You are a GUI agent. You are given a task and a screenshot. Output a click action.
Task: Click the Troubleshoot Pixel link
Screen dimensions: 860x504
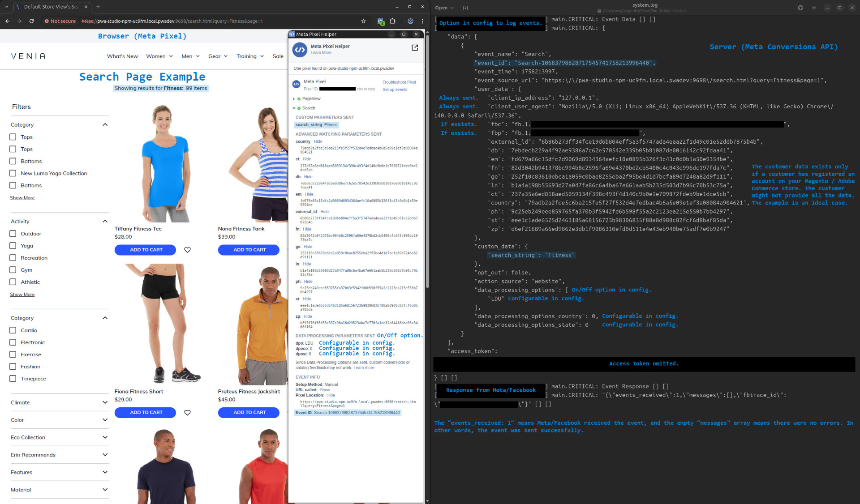(399, 82)
